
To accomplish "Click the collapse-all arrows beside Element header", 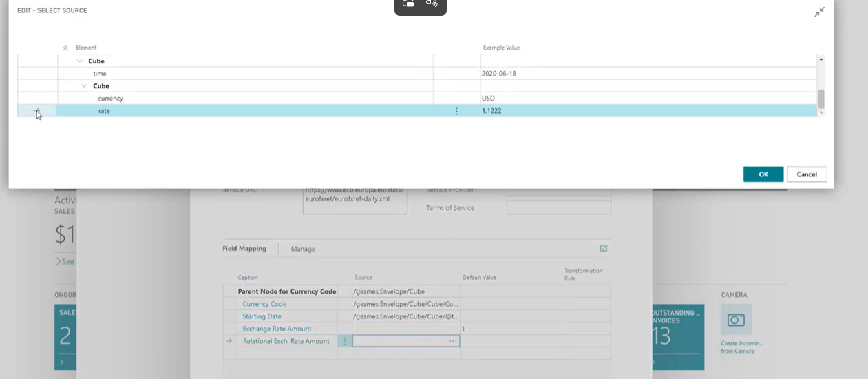I will pos(65,48).
